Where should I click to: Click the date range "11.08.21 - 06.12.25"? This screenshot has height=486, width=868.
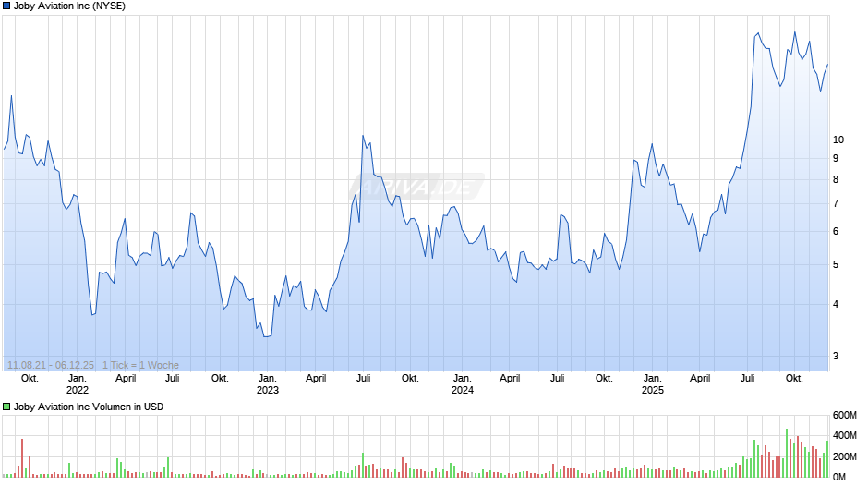51,365
